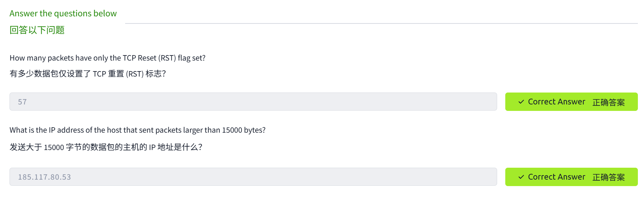Click the question about packets larger than 15000 bytes
The width and height of the screenshot is (644, 199).
click(137, 130)
